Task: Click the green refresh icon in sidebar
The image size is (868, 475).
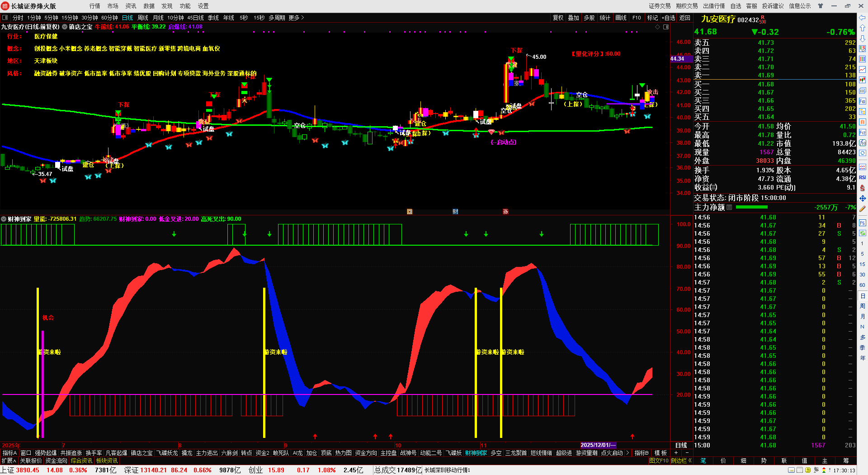Action: coord(863,233)
